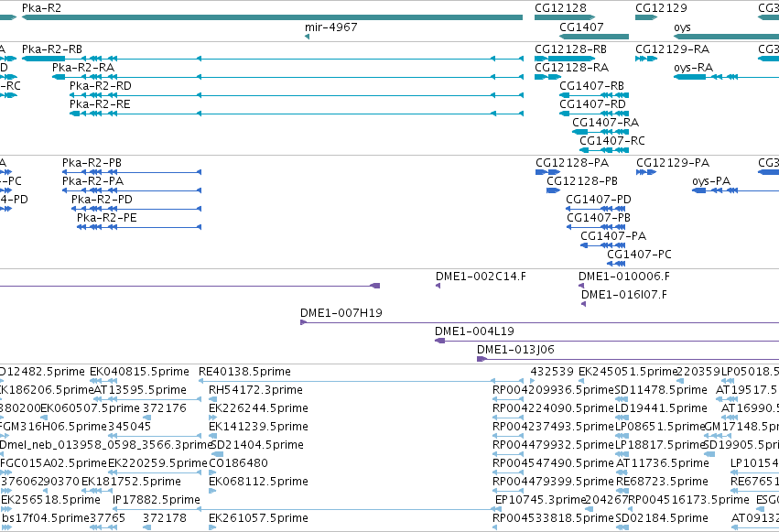The image size is (779, 532).
Task: Select protein CG1407-PC
Action: pos(616,265)
